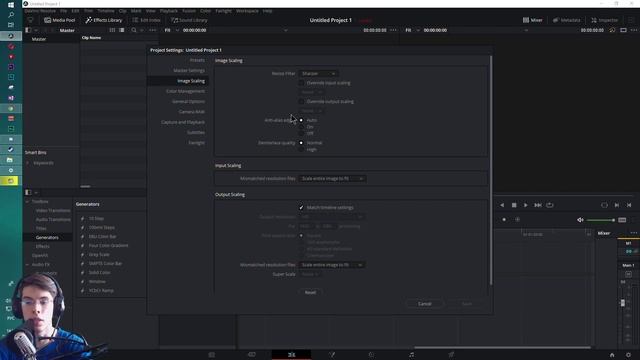Select Deinterlace quality Normal
This screenshot has width=640, height=360.
point(301,143)
